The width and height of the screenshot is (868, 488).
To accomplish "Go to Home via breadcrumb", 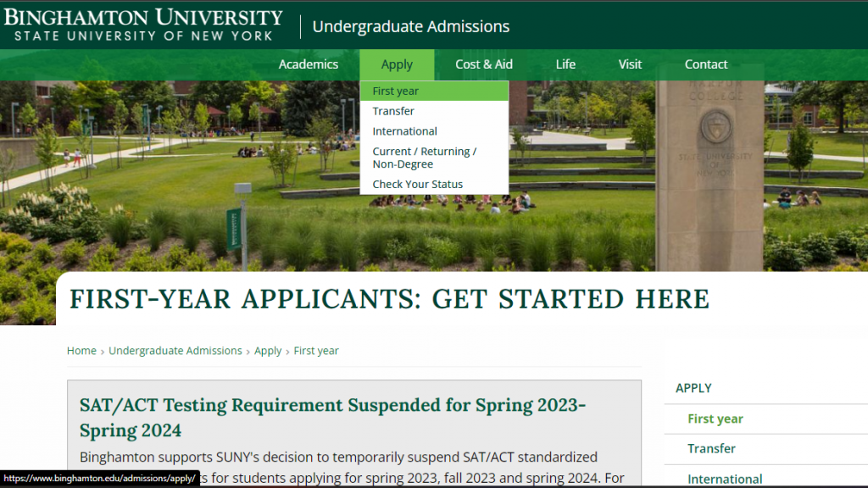I will point(81,351).
